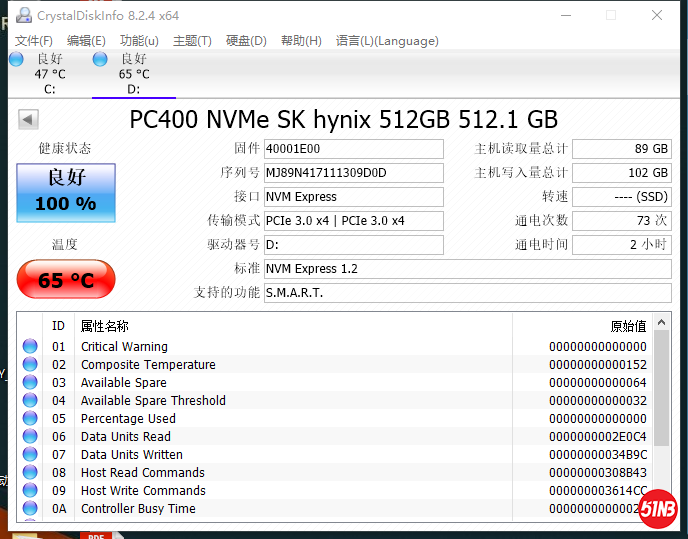Image resolution: width=688 pixels, height=539 pixels.
Task: Click the CrystalDiskInfo app icon in title bar
Action: [22, 15]
